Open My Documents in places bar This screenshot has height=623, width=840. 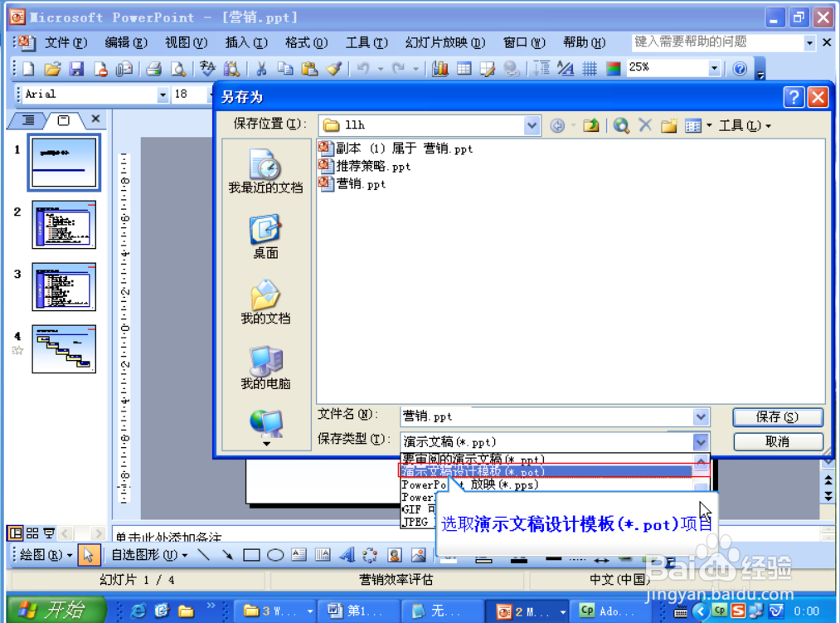pyautogui.click(x=265, y=303)
